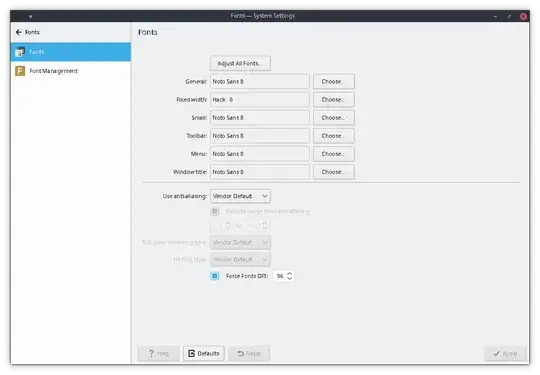540x375 pixels.
Task: Click the Menu font field
Action: [260, 154]
